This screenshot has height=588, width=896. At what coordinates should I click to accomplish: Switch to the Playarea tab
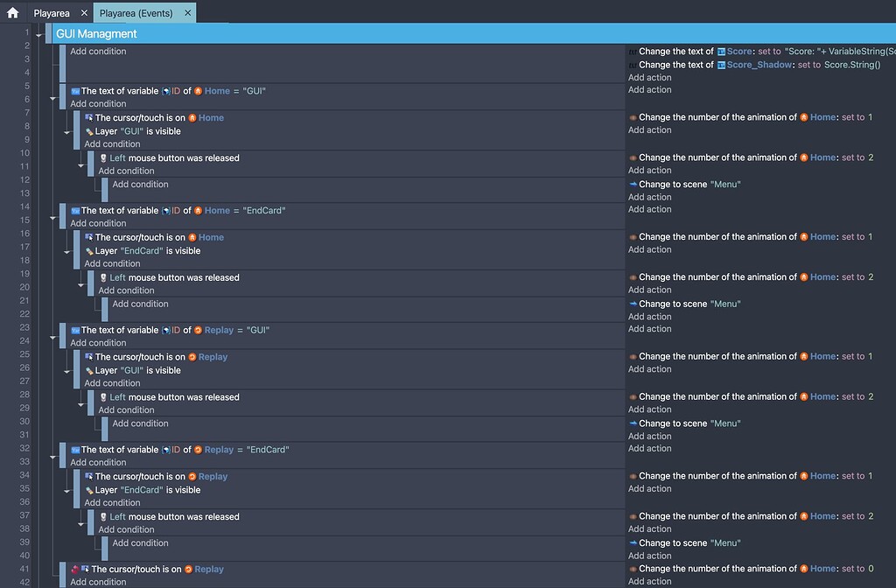click(x=52, y=12)
